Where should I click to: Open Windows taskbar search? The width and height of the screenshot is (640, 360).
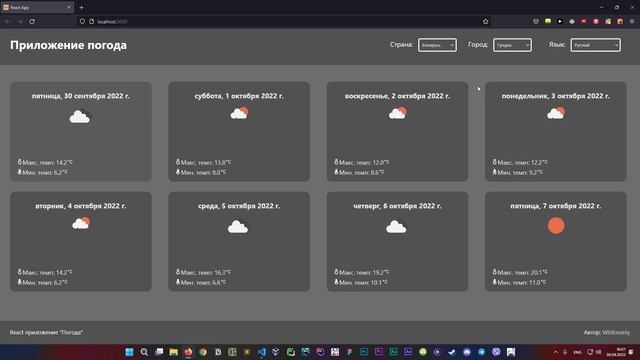coord(144,352)
